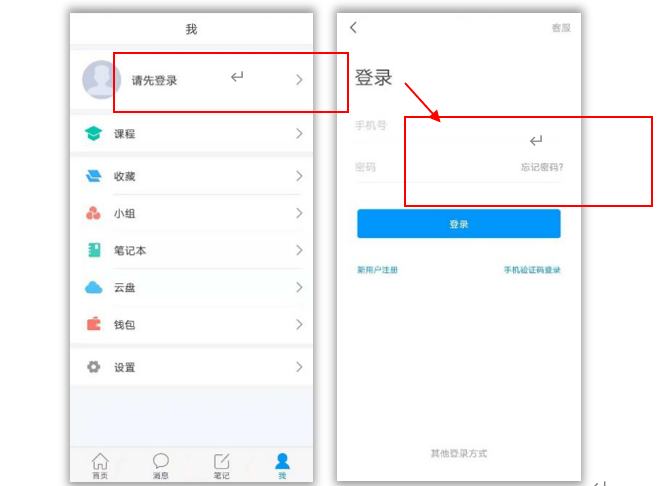661x486 pixels.
Task: Select the 云盘 label
Action: click(x=124, y=288)
